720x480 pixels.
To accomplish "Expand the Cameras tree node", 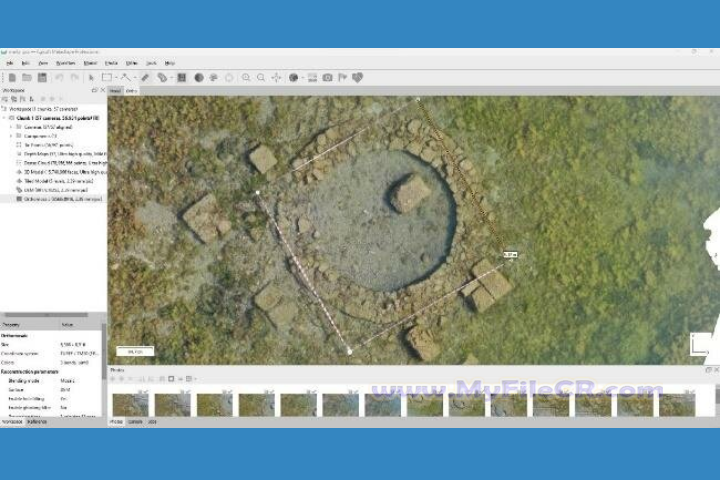I will coord(12,127).
